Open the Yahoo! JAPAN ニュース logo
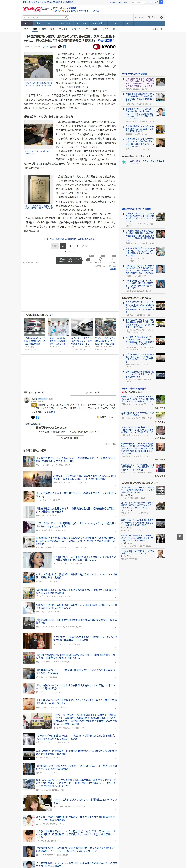This screenshot has width=186, height=868. [x=37, y=9]
